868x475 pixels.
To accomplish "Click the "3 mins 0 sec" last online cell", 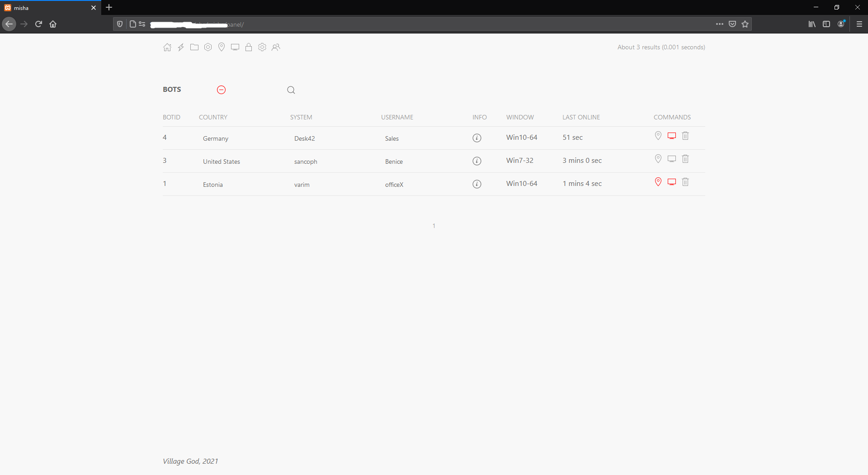I will coord(582,160).
